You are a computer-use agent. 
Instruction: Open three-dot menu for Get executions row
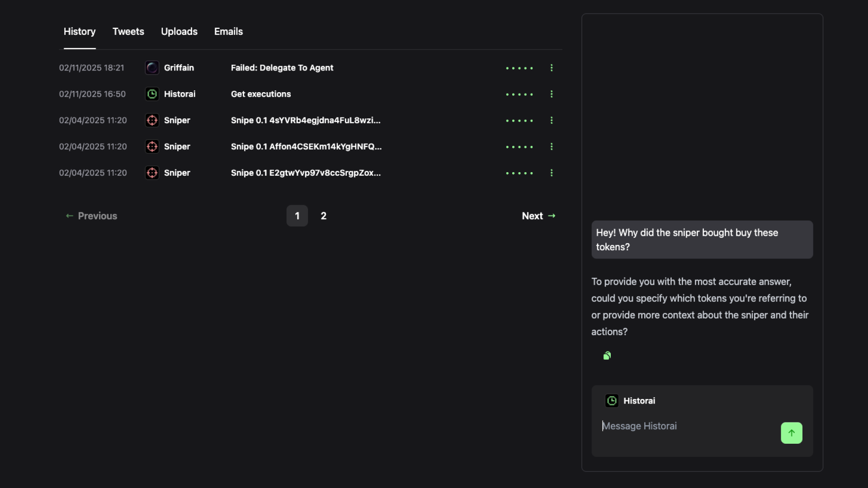point(551,94)
